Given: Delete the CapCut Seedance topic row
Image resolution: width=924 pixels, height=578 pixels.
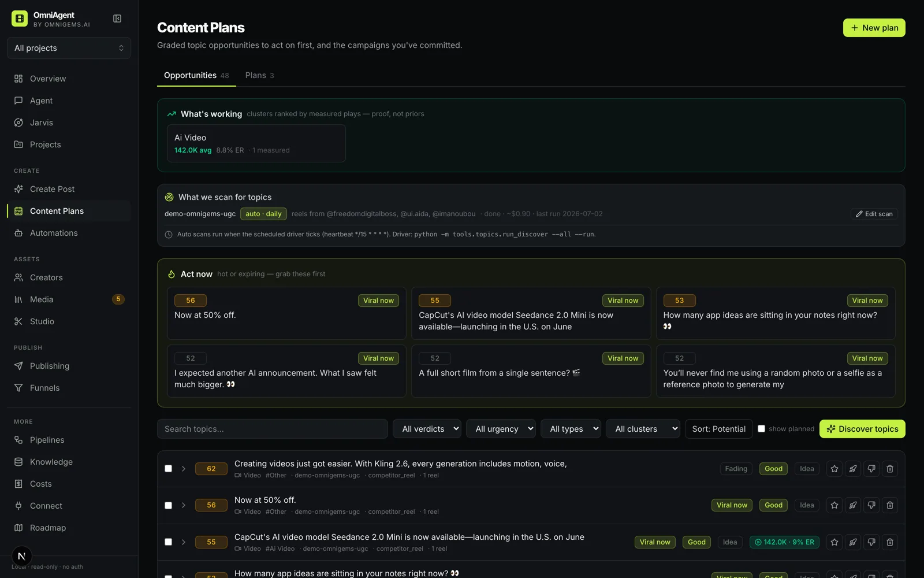Looking at the screenshot, I should [x=890, y=542].
